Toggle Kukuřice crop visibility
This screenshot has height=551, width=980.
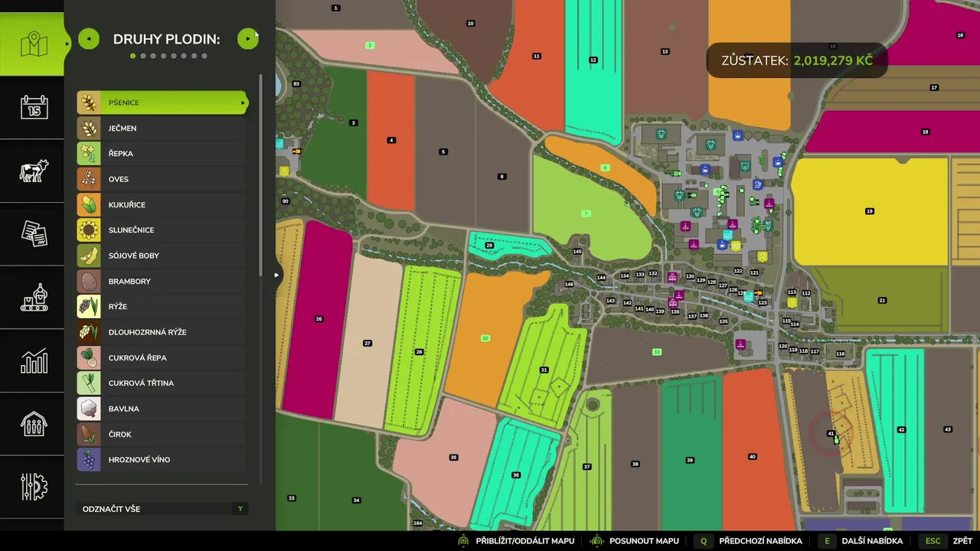[x=162, y=204]
